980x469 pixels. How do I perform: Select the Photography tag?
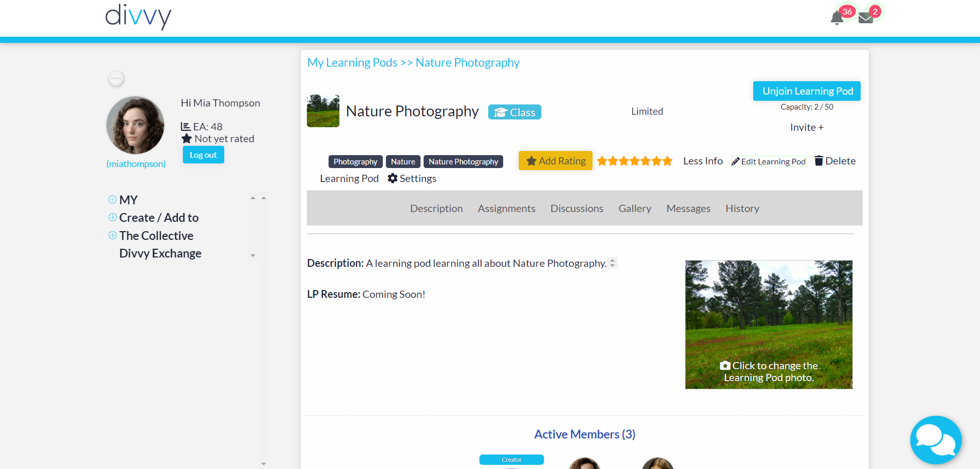click(355, 161)
